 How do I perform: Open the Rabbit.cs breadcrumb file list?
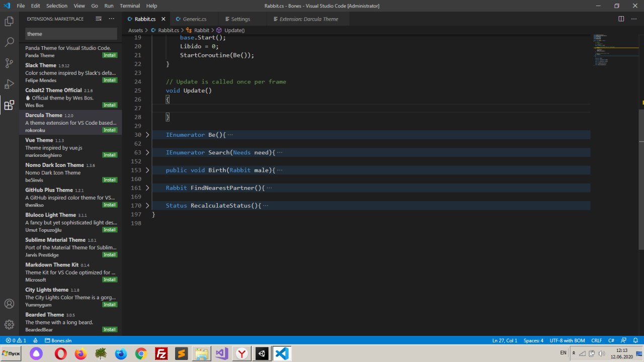coord(165,30)
